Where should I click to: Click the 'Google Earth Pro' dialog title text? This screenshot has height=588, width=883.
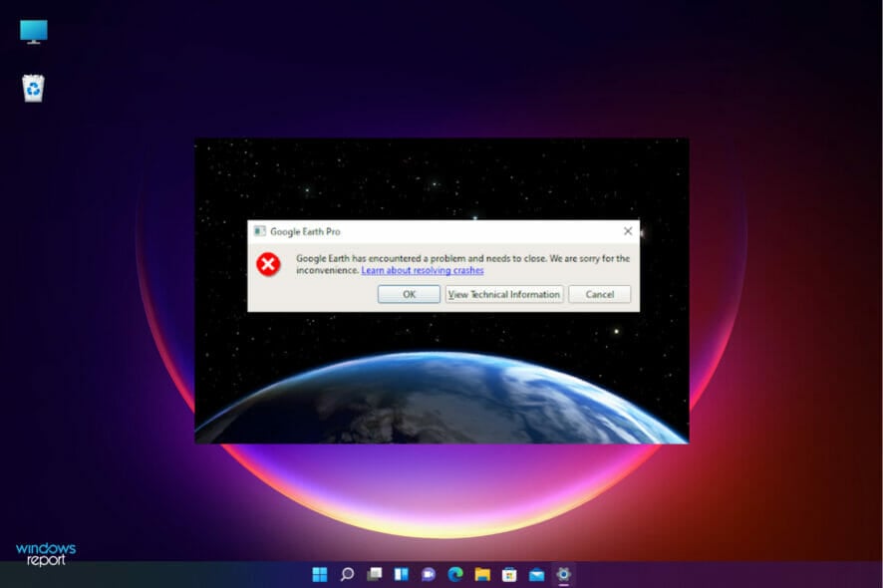pos(305,231)
